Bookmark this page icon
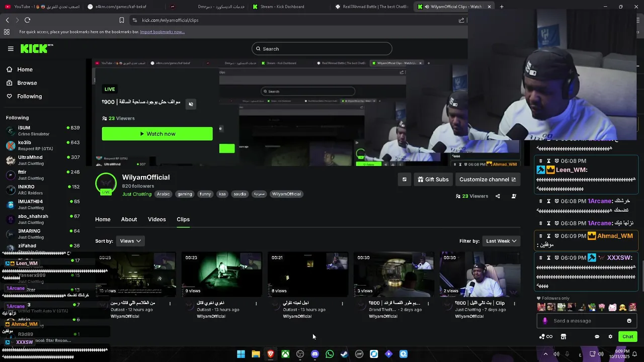The width and height of the screenshot is (644, 362). pyautogui.click(x=122, y=20)
